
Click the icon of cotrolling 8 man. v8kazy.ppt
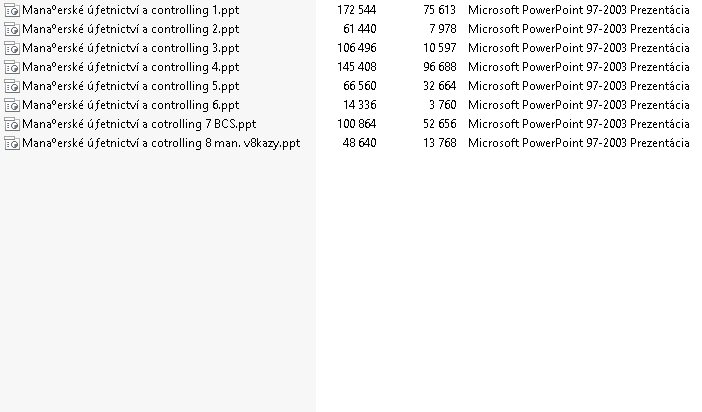12,143
